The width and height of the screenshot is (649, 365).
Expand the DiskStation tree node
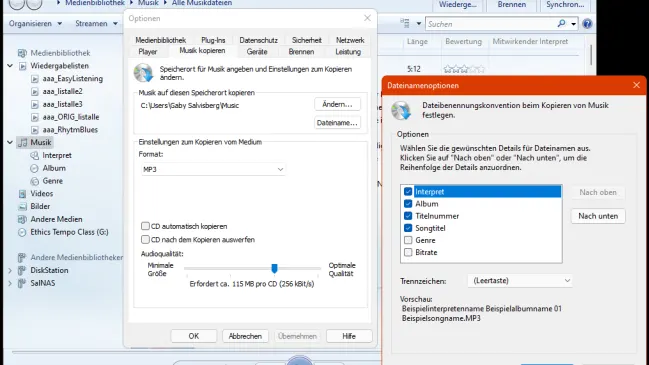[x=10, y=271]
